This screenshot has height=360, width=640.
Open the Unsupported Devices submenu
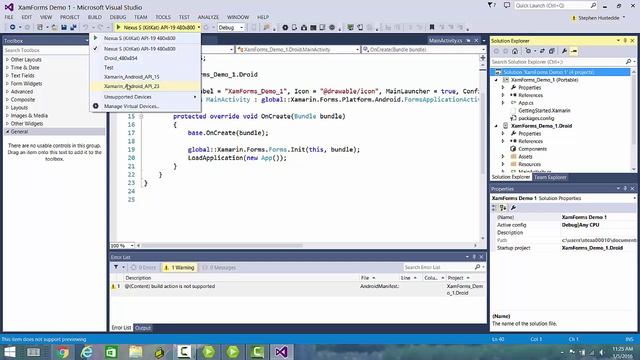145,97
